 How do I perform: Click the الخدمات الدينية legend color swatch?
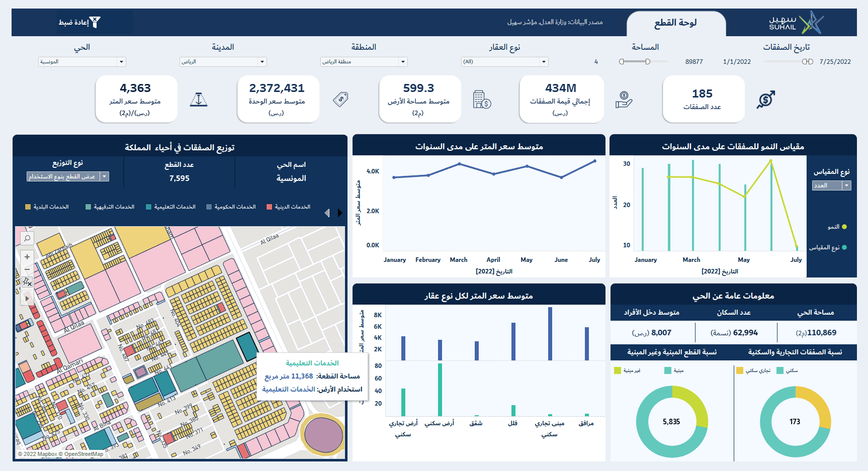tap(269, 207)
